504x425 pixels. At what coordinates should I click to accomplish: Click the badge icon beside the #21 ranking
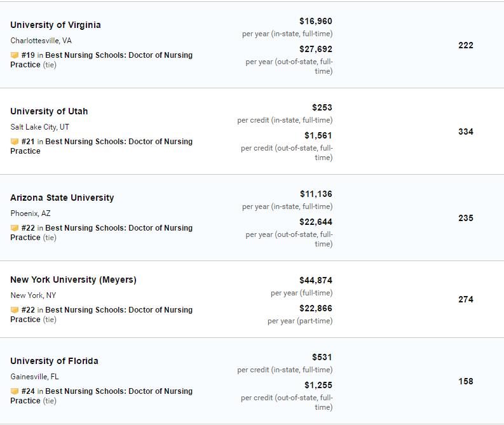pyautogui.click(x=15, y=142)
